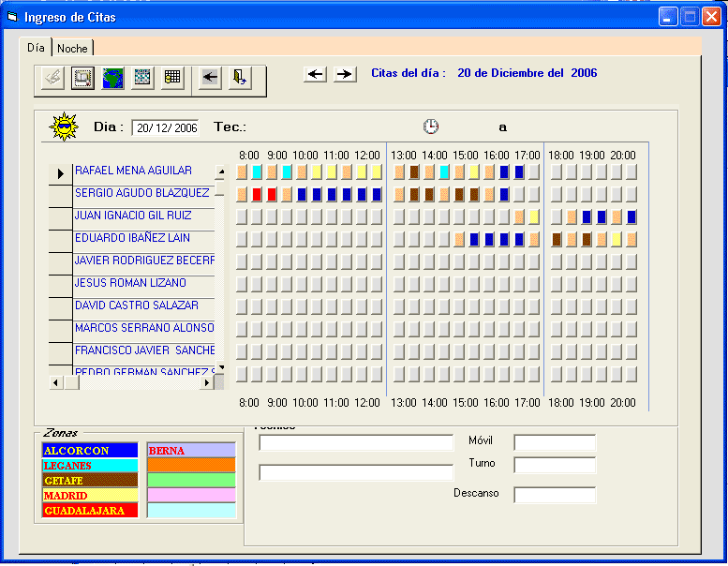Click the dotted pattern toolbar icon
Screen dimensions: 728x566
(x=142, y=78)
